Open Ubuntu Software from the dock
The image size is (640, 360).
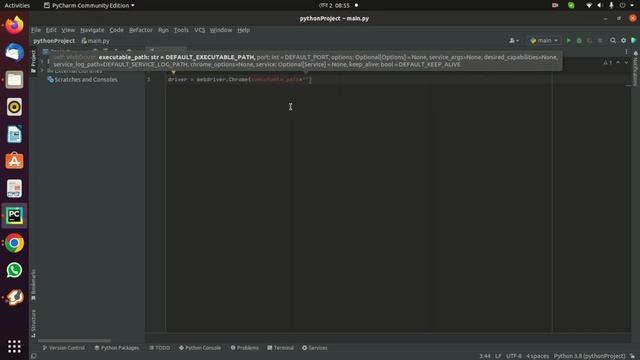click(x=14, y=161)
